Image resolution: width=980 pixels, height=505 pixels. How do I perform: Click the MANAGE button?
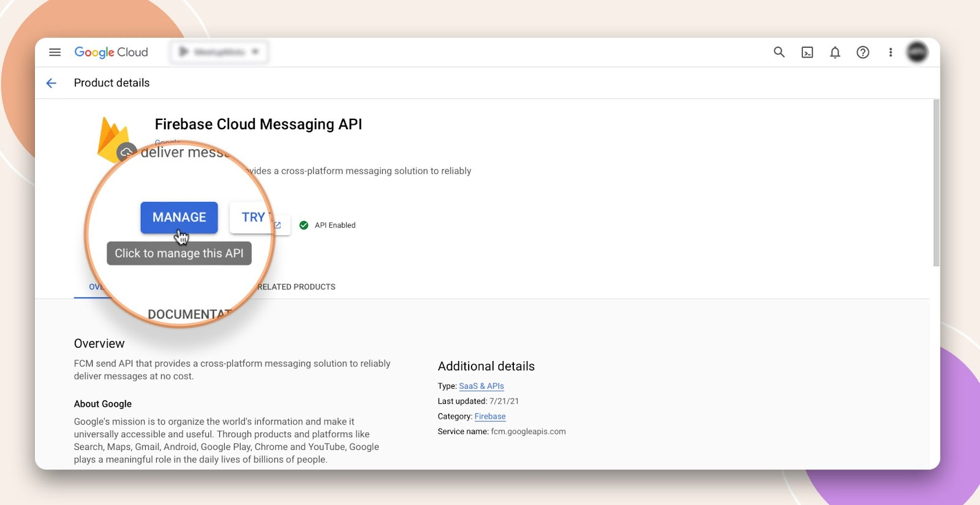179,217
